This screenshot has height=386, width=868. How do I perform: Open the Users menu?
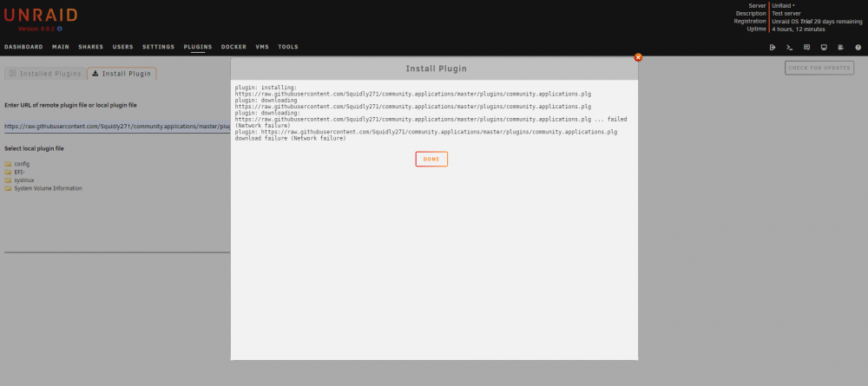click(123, 47)
